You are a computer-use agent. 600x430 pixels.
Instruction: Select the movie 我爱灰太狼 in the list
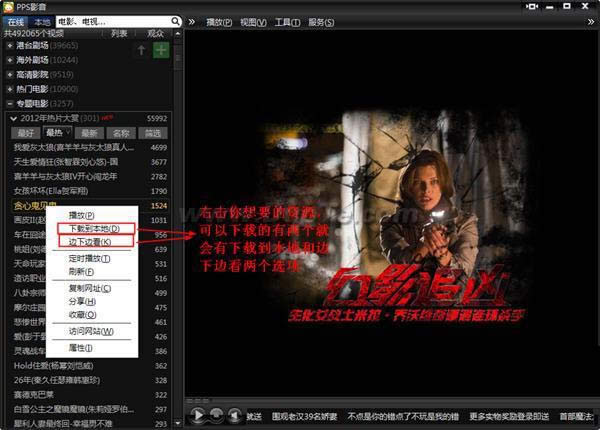tap(90, 147)
